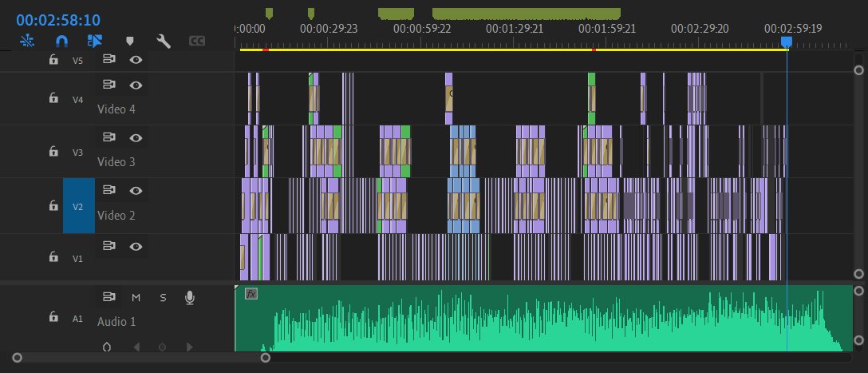Select the Video 3 track name
The width and height of the screenshot is (868, 373).
pyautogui.click(x=116, y=162)
